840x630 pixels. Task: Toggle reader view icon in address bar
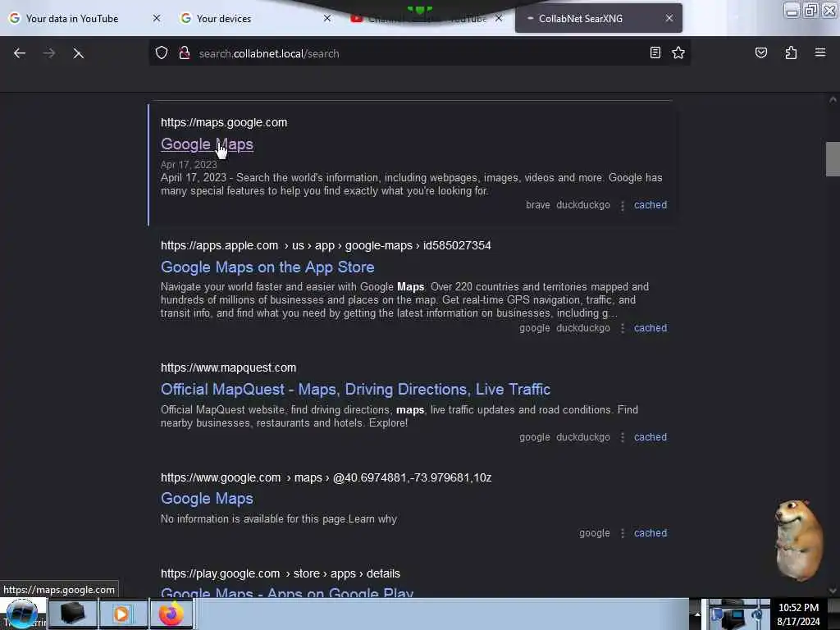(x=655, y=52)
